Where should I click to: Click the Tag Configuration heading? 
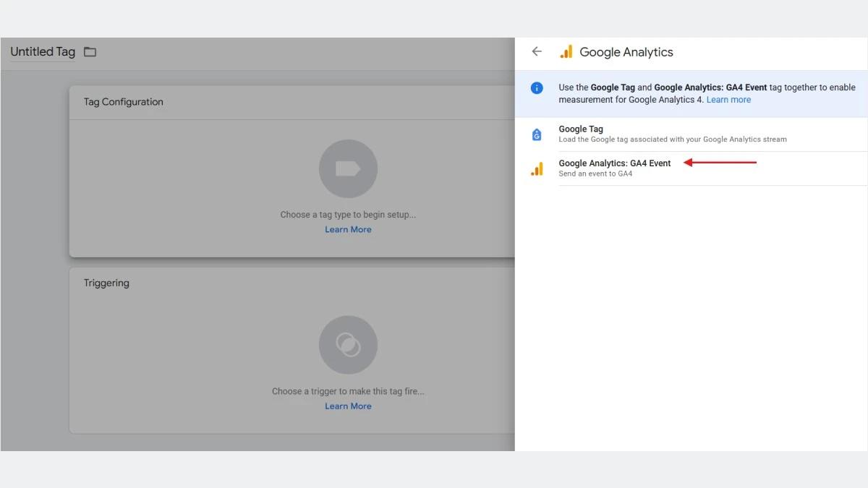coord(124,102)
